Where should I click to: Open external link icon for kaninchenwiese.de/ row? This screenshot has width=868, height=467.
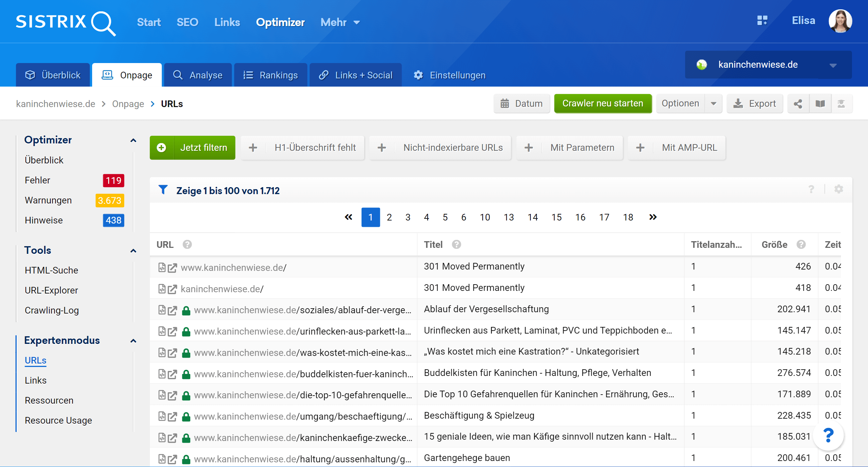pyautogui.click(x=172, y=289)
